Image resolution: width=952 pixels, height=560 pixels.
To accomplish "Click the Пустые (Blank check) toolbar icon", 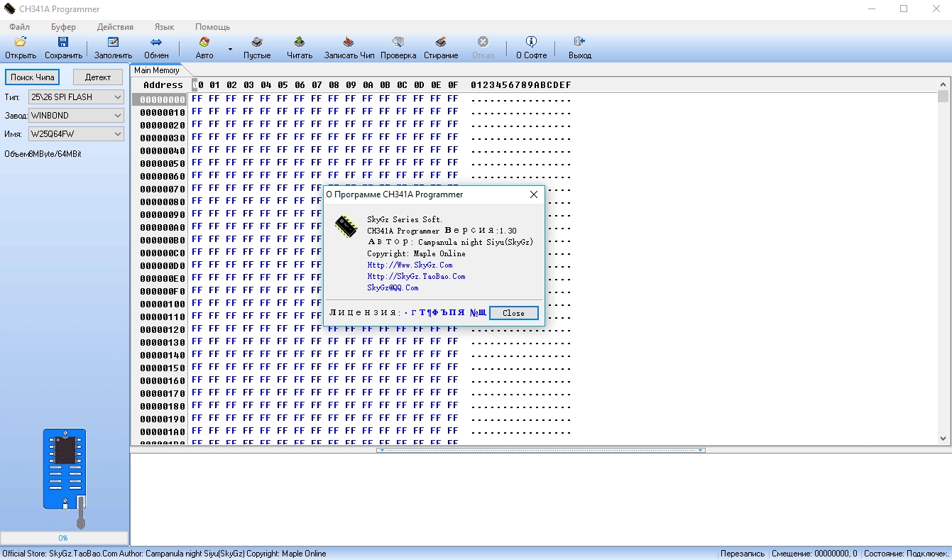I will tap(257, 43).
